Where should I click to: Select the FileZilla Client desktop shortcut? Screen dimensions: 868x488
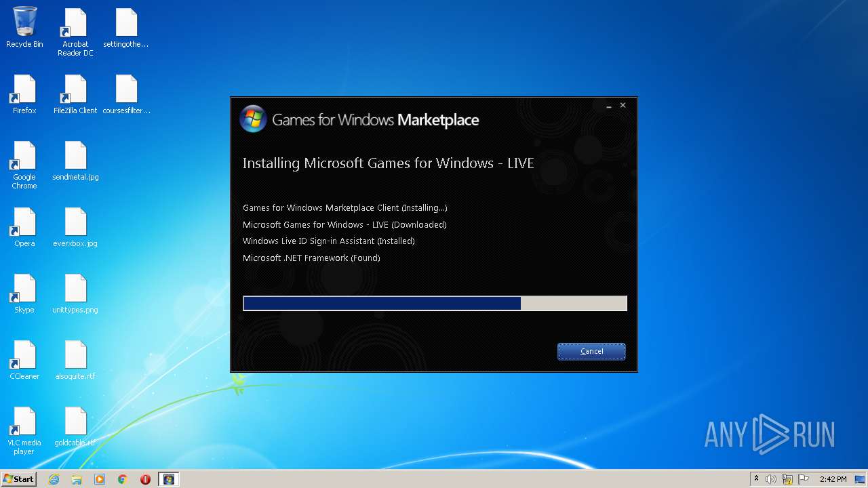coord(75,94)
